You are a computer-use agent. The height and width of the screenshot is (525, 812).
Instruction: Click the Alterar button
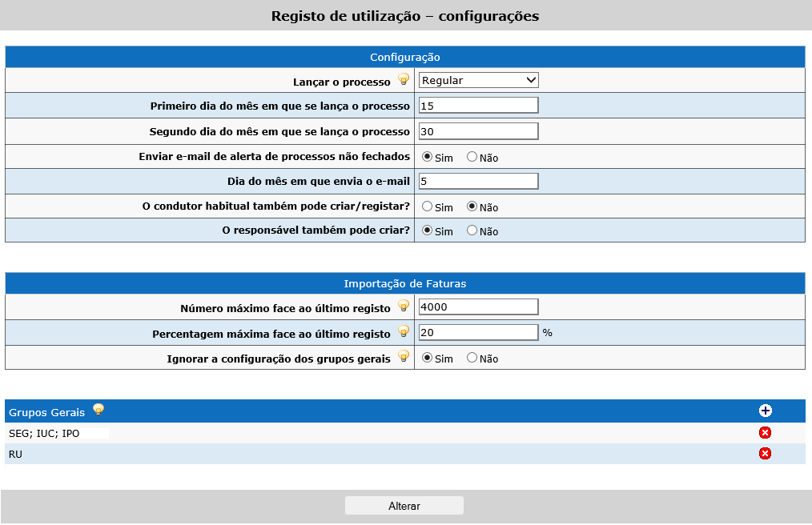click(x=404, y=506)
